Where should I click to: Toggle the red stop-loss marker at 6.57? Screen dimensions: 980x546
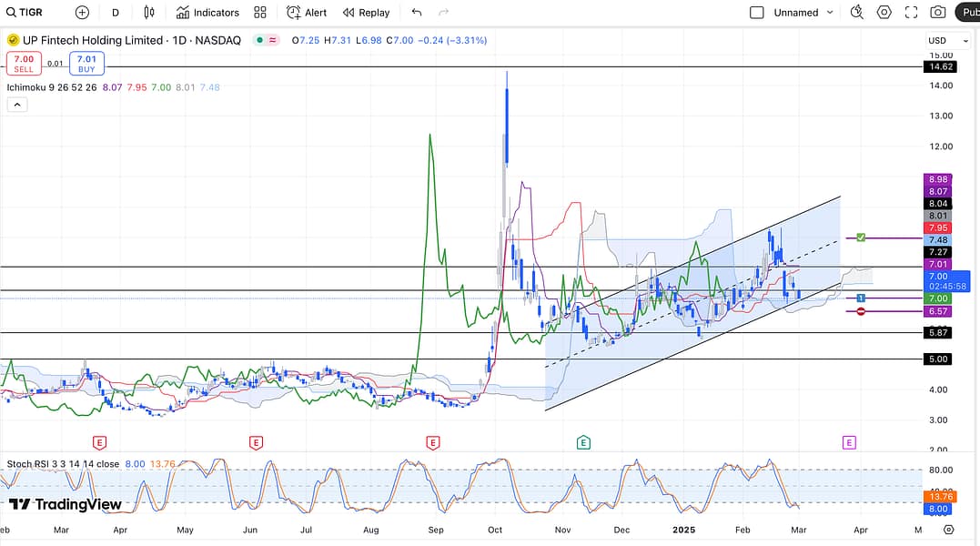click(x=860, y=311)
